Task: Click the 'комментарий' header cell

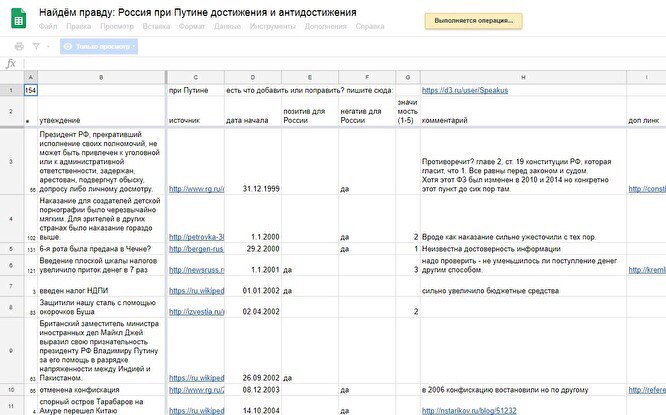Action: 523,111
